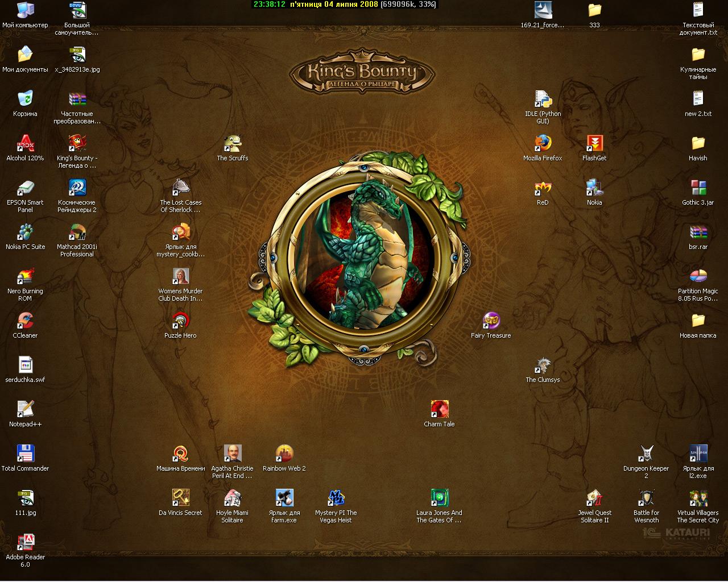Click the date п'ятниця 04 липня 2008
The width and height of the screenshot is (728, 582).
click(334, 4)
